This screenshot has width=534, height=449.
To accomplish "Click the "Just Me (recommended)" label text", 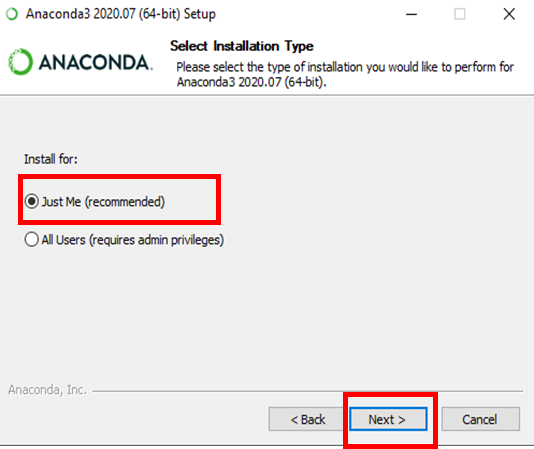I will coord(103,202).
